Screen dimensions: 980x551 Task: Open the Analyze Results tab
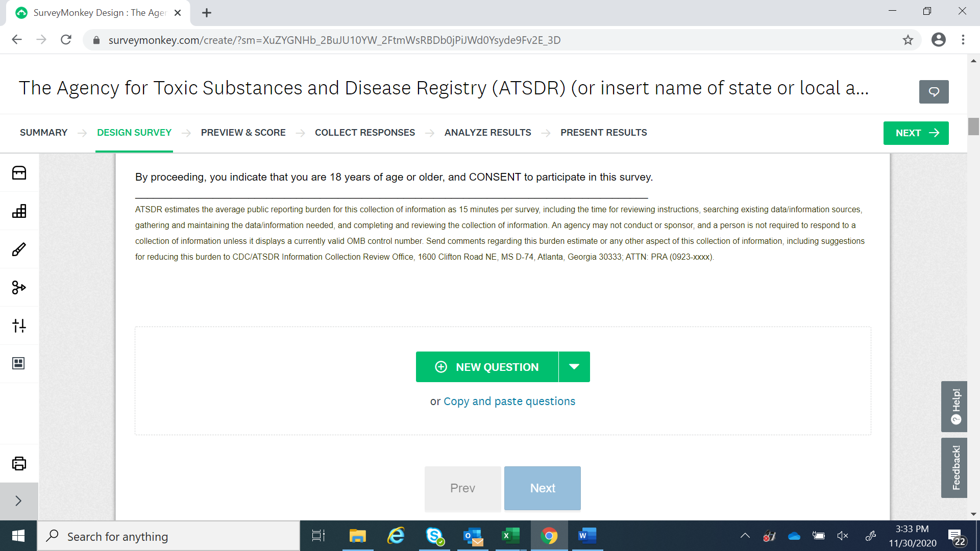pyautogui.click(x=487, y=133)
